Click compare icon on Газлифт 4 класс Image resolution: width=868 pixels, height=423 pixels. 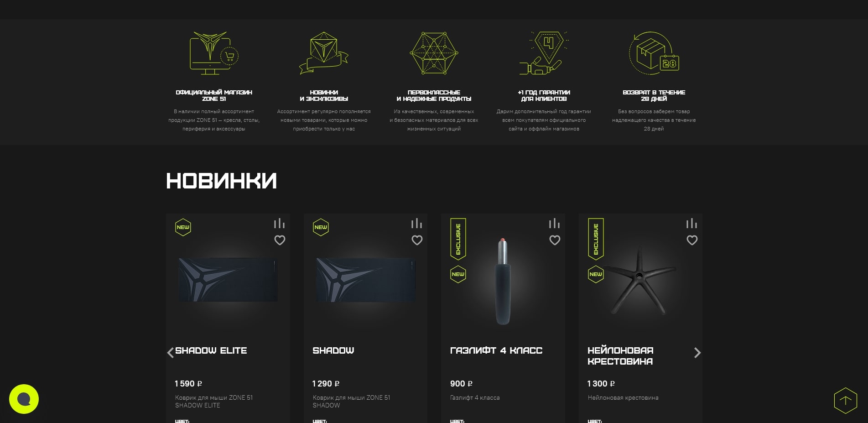point(554,223)
